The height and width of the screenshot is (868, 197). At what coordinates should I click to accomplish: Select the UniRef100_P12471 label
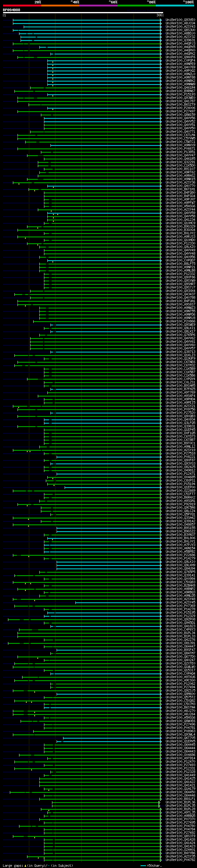pos(180,474)
